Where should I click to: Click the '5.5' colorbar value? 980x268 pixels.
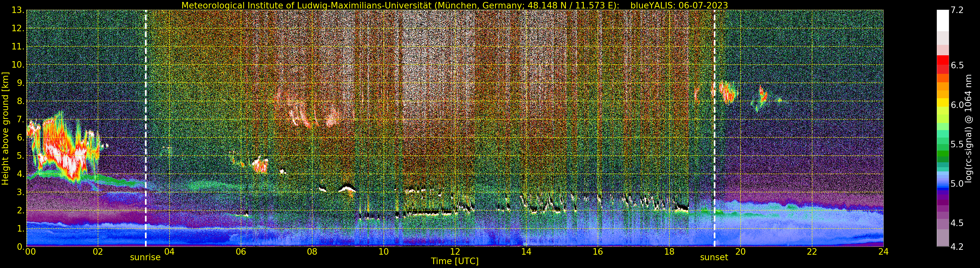pos(957,144)
